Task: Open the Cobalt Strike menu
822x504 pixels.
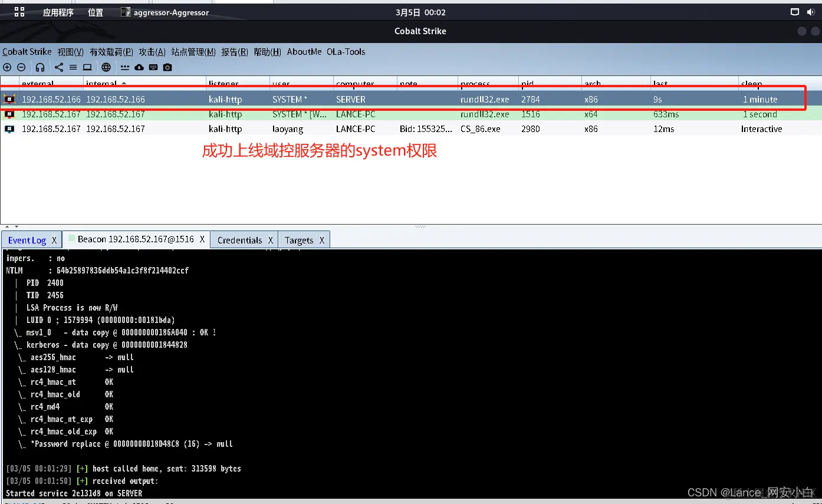Action: click(x=27, y=52)
